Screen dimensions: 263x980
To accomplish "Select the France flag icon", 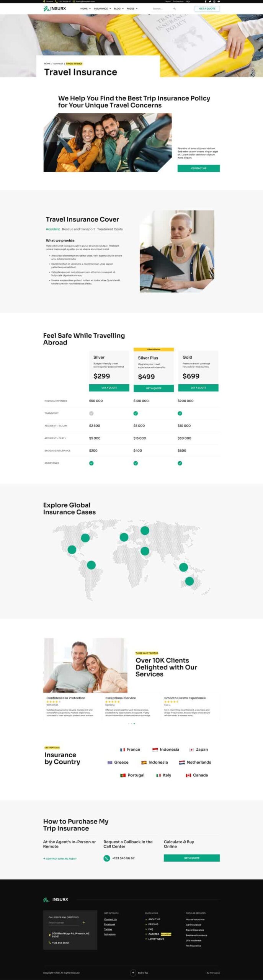I will 123,750.
